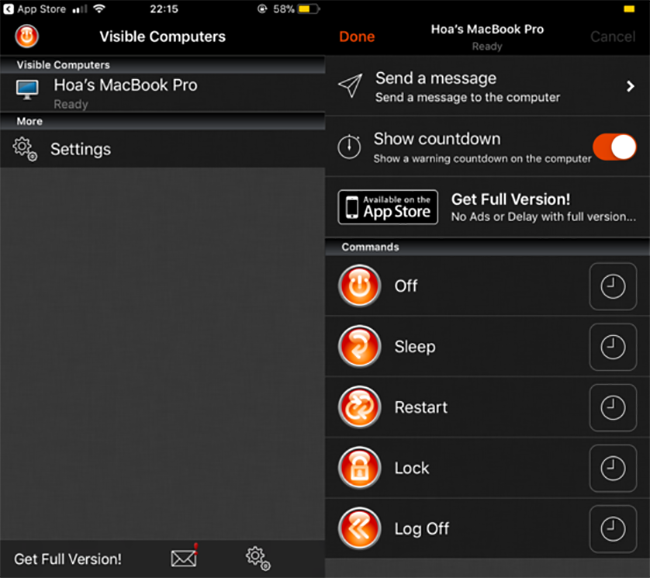Tap the orange power logo at top left

[x=27, y=37]
